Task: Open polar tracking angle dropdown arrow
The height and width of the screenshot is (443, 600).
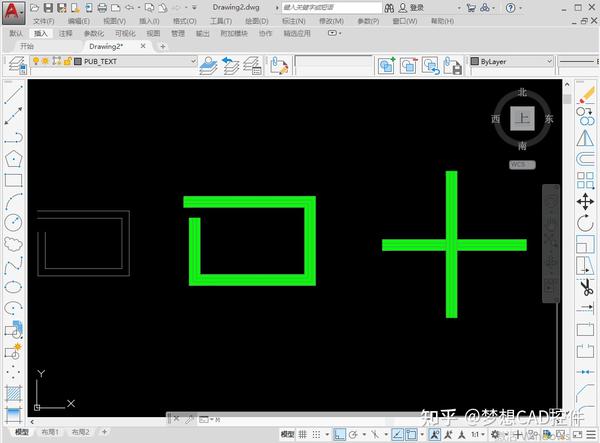Action: [x=364, y=434]
